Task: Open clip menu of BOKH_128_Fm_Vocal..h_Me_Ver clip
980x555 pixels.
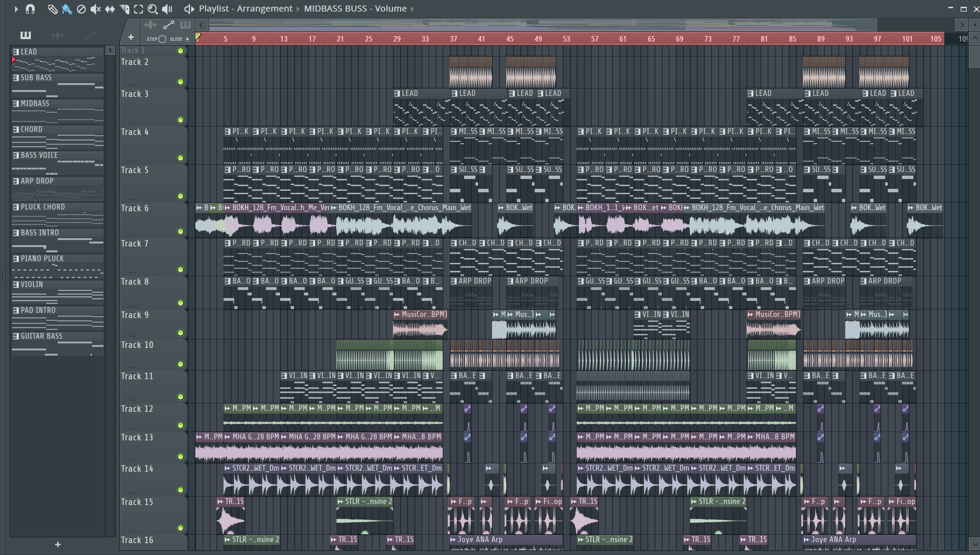Action: pyautogui.click(x=228, y=208)
